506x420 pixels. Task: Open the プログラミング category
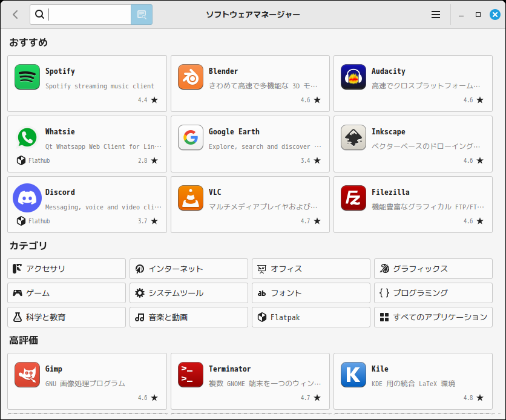433,293
